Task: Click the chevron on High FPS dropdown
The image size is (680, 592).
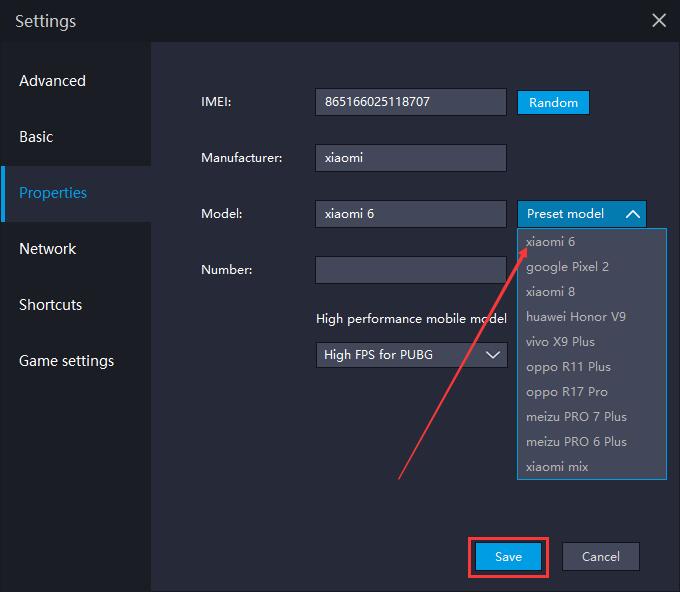Action: 493,355
